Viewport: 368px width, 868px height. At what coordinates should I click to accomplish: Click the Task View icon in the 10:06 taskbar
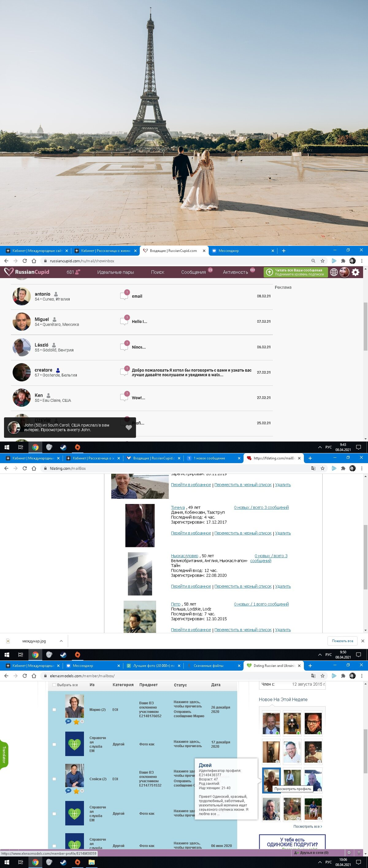pos(21,862)
